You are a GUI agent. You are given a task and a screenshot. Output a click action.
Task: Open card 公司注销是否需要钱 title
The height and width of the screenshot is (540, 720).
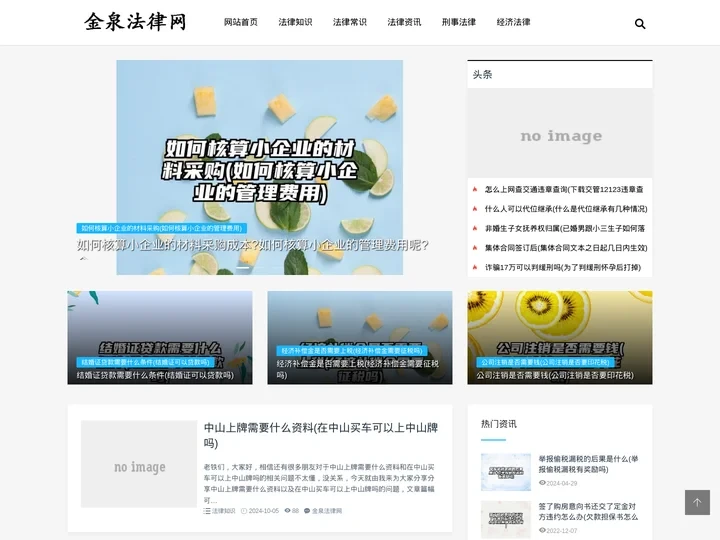pos(555,375)
